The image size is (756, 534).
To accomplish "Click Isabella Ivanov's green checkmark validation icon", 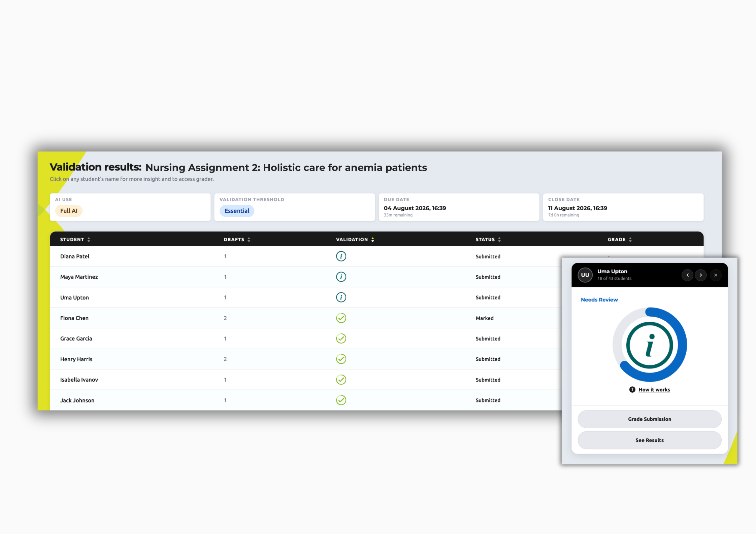I will (x=341, y=379).
